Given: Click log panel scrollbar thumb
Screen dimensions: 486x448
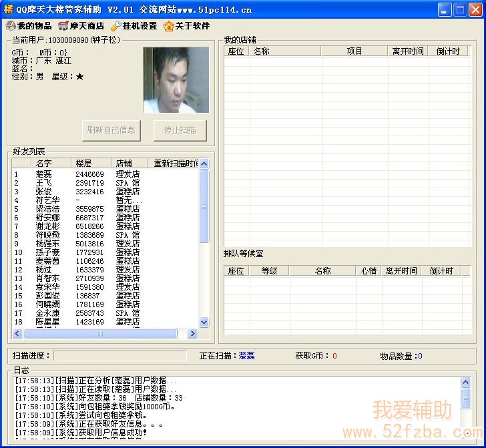Looking at the screenshot, I should [x=465, y=399].
